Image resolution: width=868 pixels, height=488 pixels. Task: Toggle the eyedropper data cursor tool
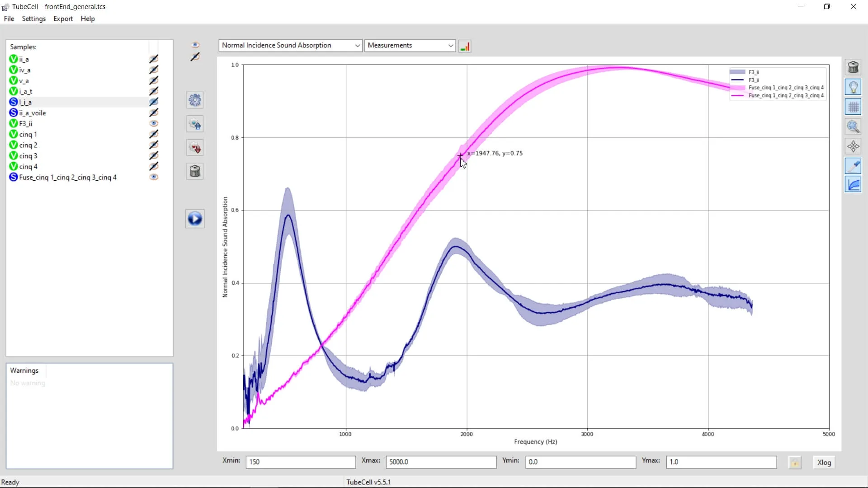853,166
